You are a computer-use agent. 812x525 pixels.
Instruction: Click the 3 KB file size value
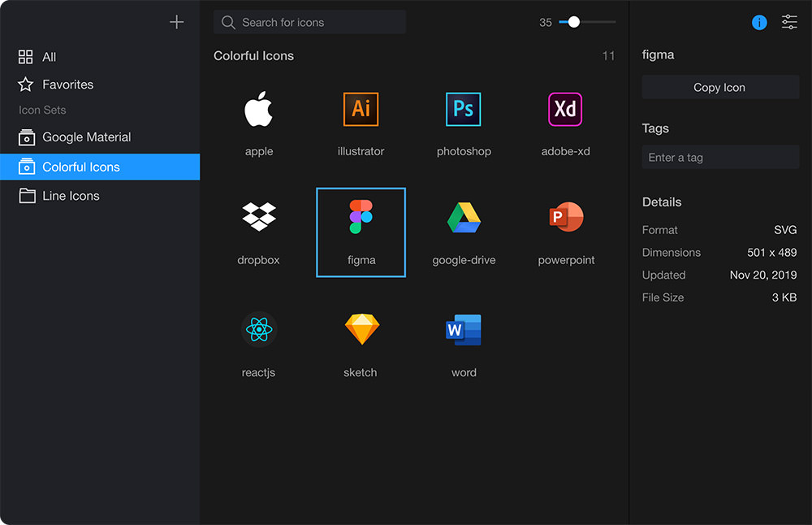click(784, 297)
